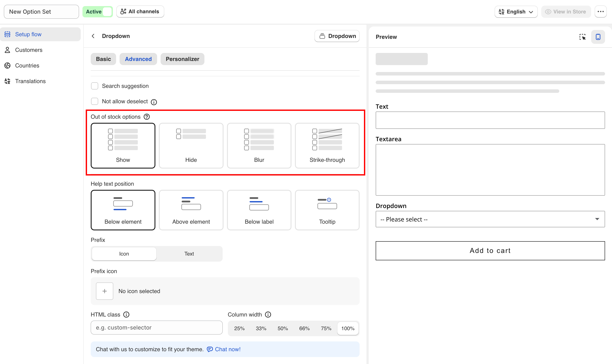Add a prefix icon with plus button
This screenshot has width=612, height=364.
coord(105,291)
